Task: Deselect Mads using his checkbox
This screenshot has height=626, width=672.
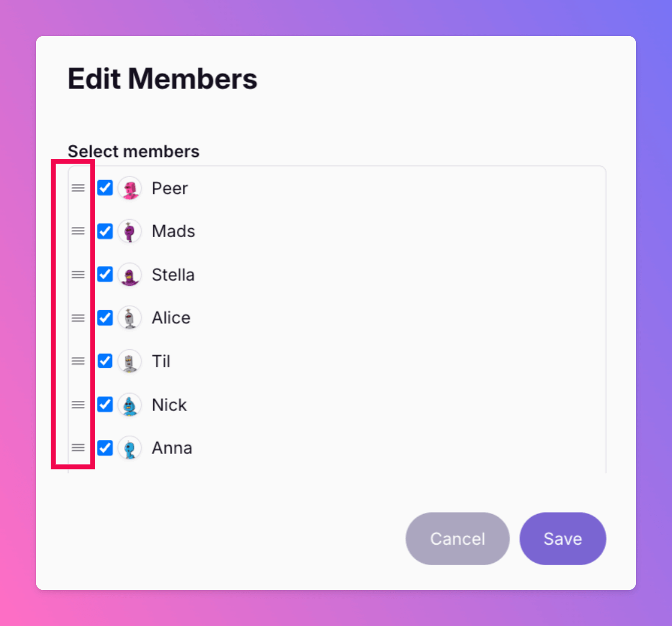Action: 105,231
